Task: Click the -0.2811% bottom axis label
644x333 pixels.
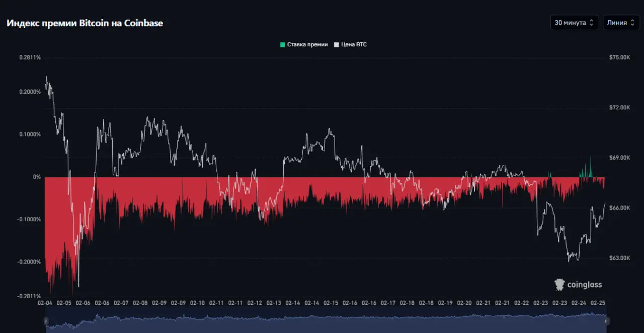Action: [x=29, y=296]
